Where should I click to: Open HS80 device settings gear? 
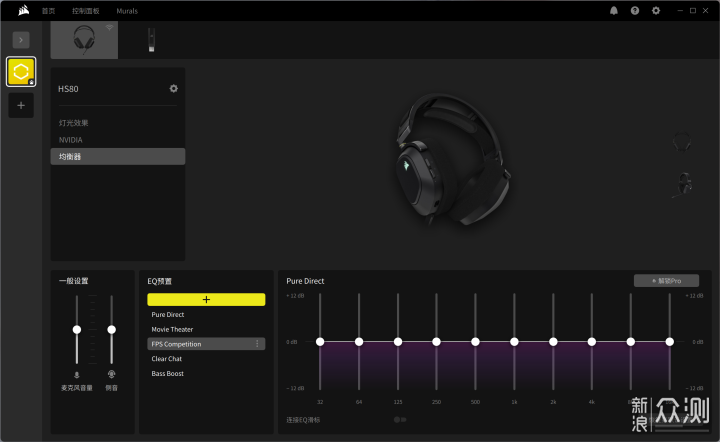[x=174, y=89]
